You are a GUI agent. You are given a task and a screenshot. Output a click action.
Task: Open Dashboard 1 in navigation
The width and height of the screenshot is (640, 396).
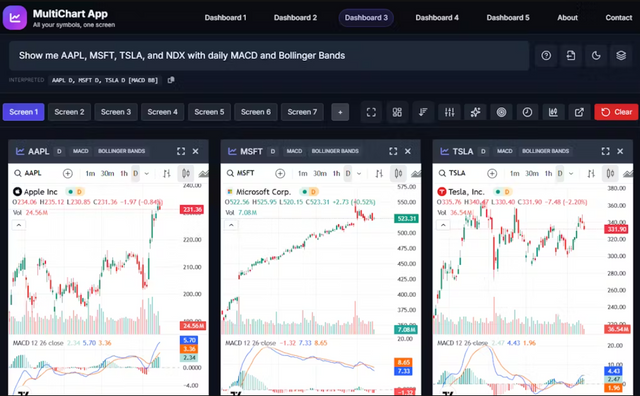(225, 18)
